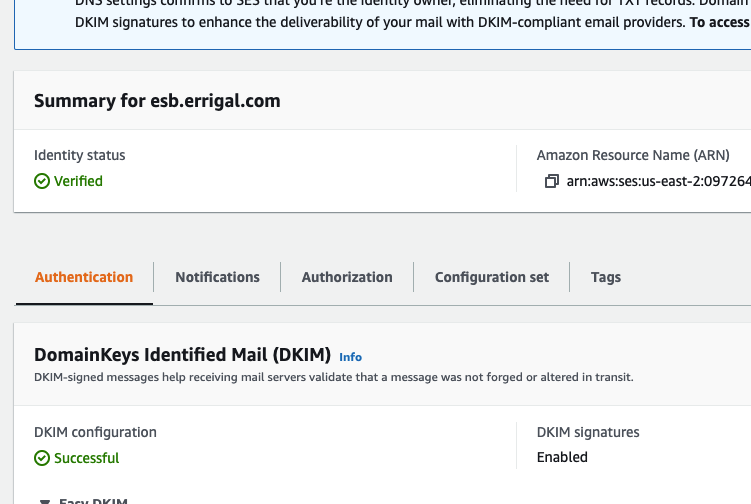Click the Amazon Resource Name (ARN) label
Image resolution: width=751 pixels, height=504 pixels.
633,155
